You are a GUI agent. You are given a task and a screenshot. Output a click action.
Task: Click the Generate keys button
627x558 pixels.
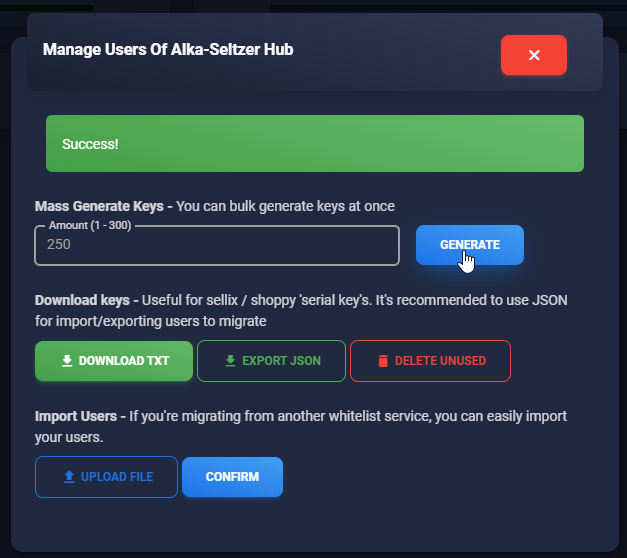click(x=469, y=245)
